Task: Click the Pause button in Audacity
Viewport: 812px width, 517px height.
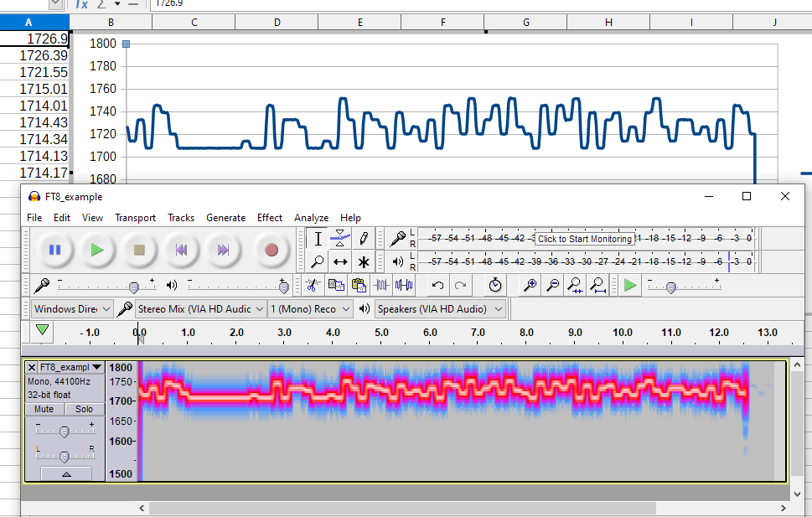Action: point(54,251)
